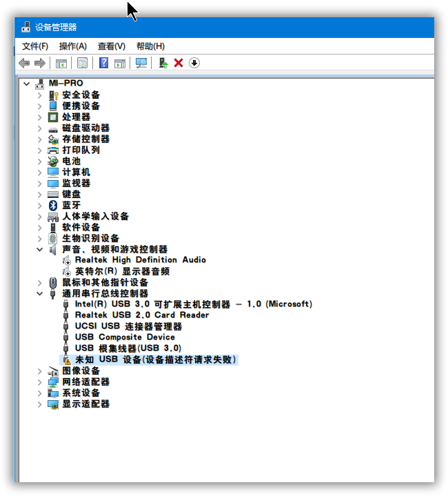Viewport: 448px width, 496px height.
Task: Click the show/hide console tree icon
Action: (x=61, y=63)
